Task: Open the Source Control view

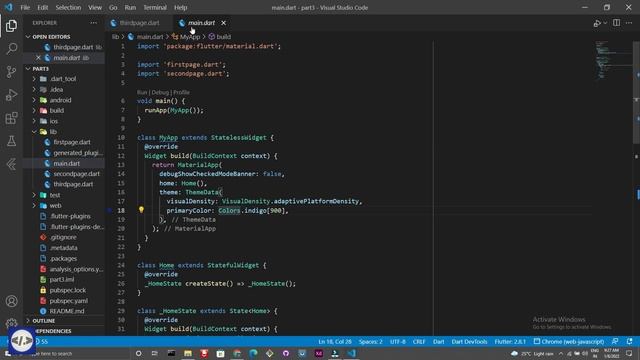Action: 11,72
